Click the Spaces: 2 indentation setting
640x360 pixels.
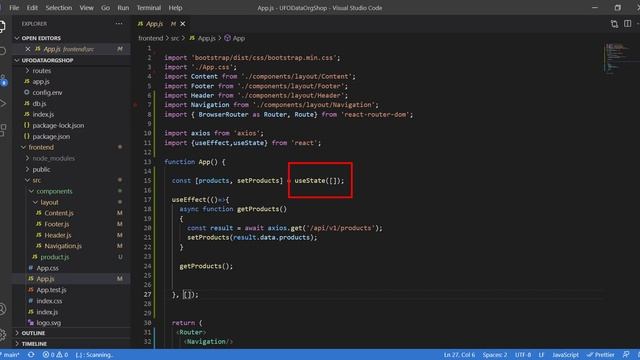click(495, 355)
